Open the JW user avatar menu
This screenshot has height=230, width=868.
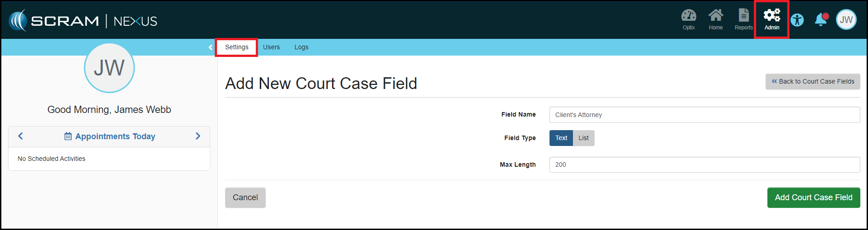(x=846, y=20)
